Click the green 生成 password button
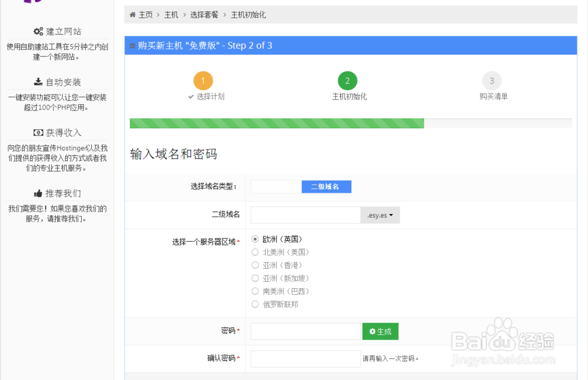This screenshot has height=380, width=588. [380, 331]
